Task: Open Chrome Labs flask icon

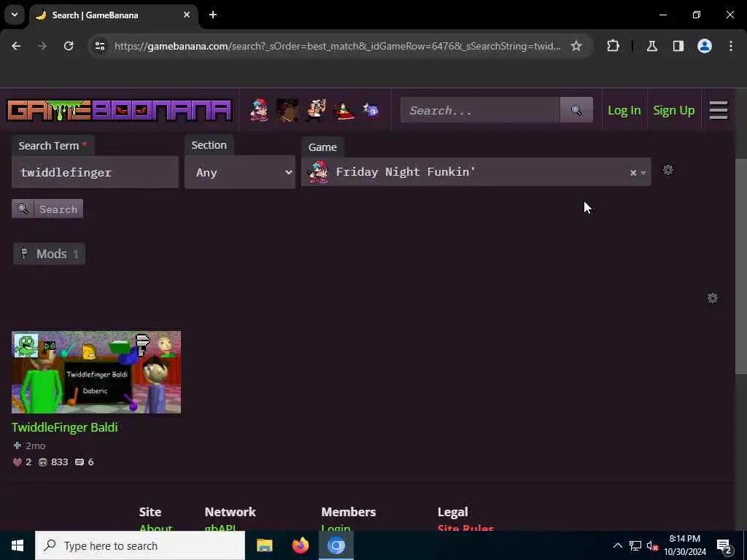Action: [652, 46]
